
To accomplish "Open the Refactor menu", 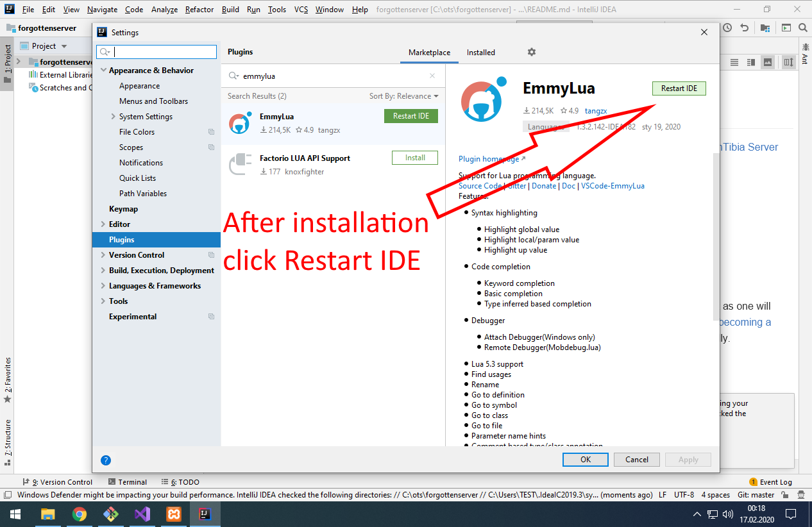I will click(199, 10).
